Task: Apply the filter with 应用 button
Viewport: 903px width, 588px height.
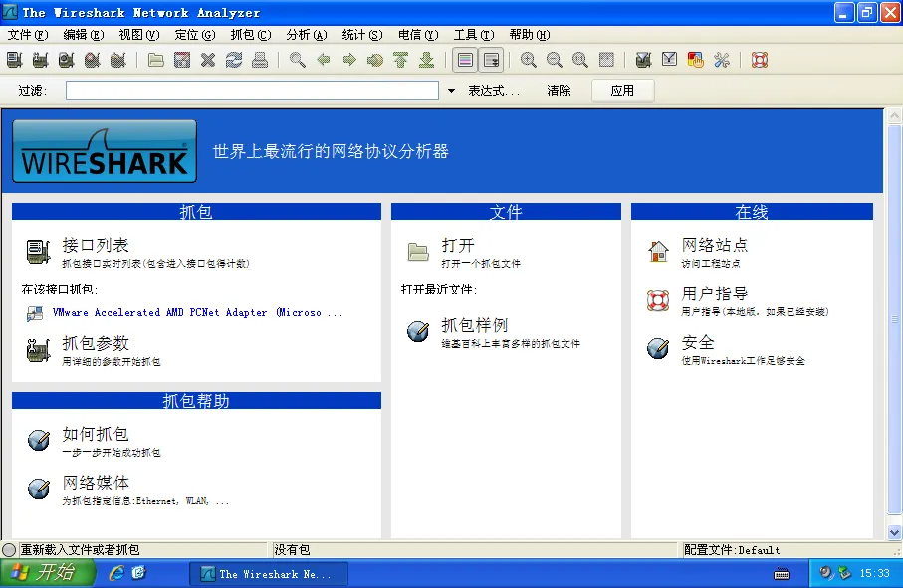Action: click(621, 90)
